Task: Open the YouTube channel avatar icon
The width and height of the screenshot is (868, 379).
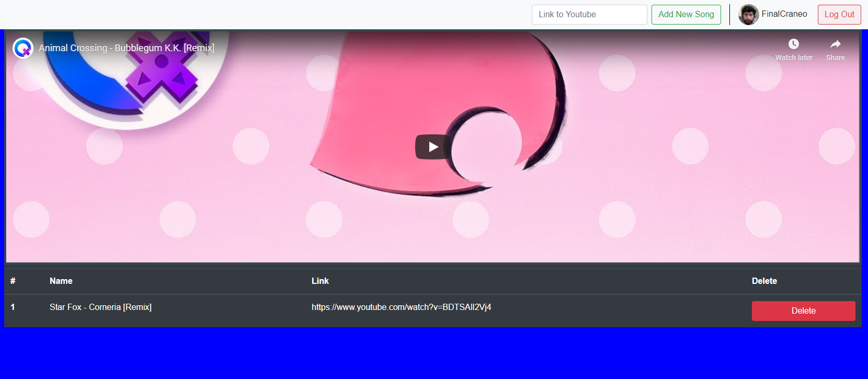Action: (x=23, y=48)
